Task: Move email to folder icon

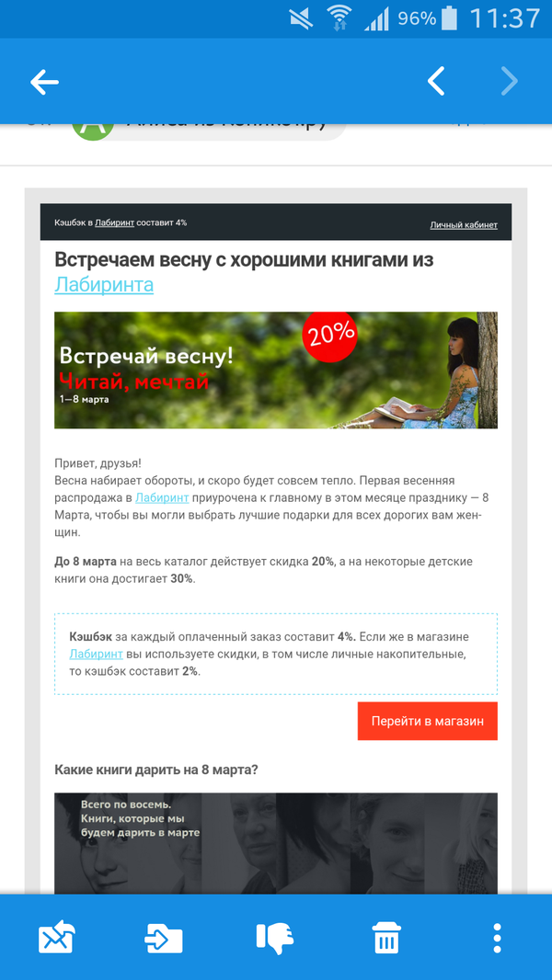Action: [x=164, y=938]
